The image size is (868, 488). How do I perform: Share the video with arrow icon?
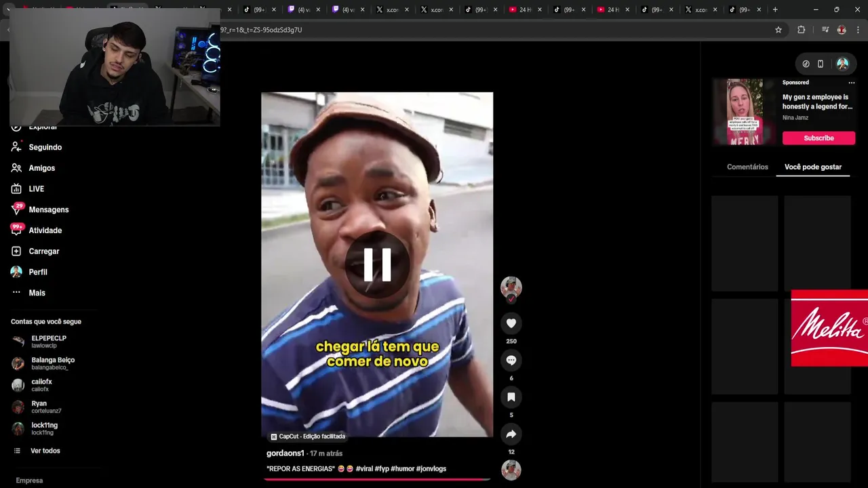[x=511, y=434]
